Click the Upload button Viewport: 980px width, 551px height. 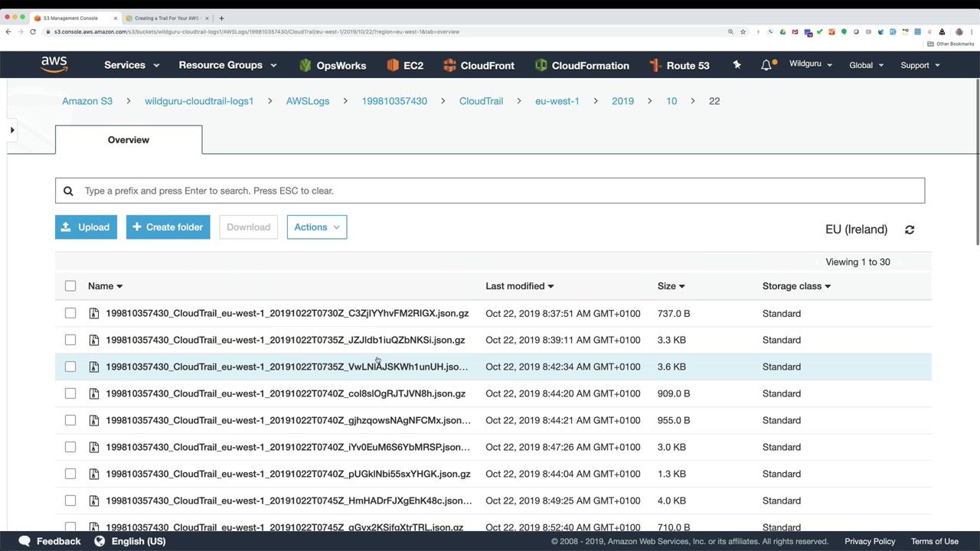pyautogui.click(x=86, y=227)
